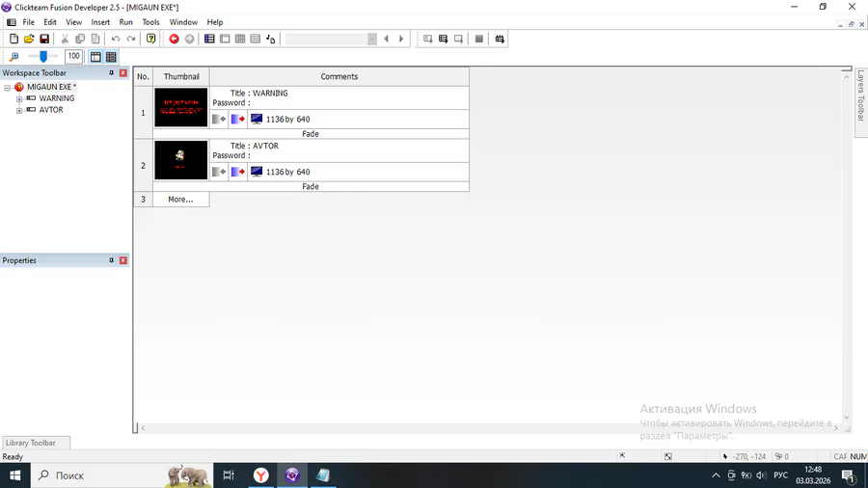Go back with the red arrow button
This screenshot has height=488, width=868.
tap(174, 39)
